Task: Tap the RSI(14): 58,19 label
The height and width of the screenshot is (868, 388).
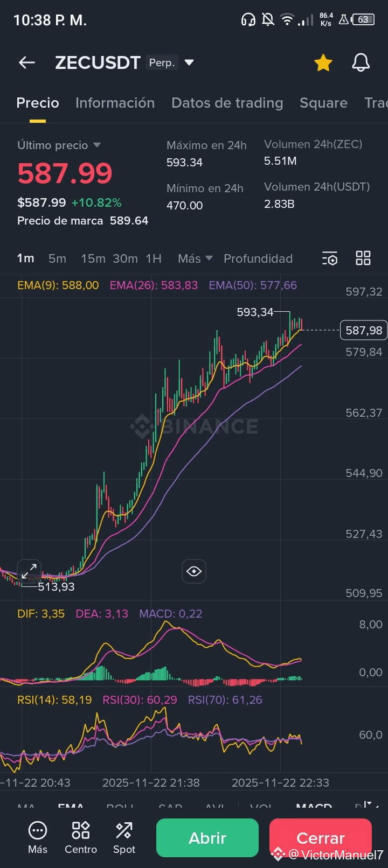Action: [x=54, y=700]
